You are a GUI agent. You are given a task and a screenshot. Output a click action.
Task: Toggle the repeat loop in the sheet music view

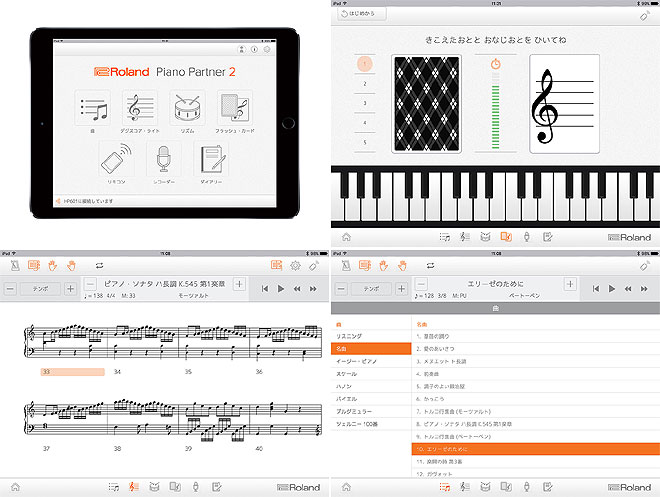[x=99, y=265]
